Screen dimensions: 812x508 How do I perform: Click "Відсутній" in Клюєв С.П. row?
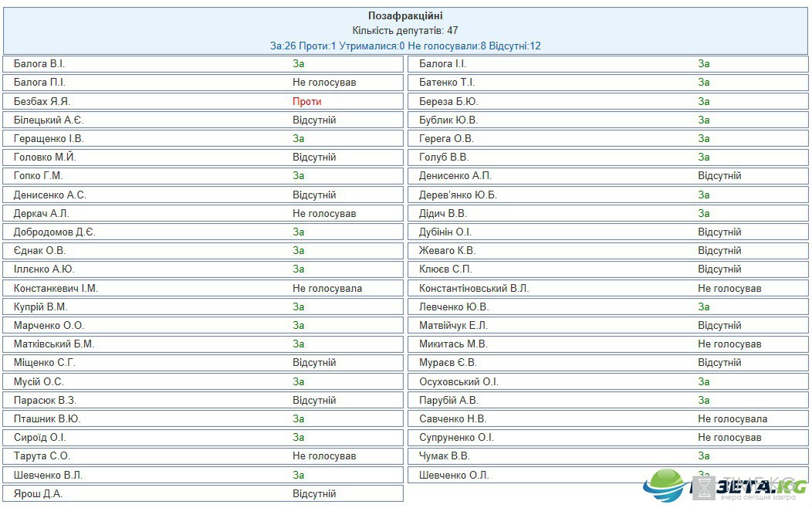(x=720, y=269)
